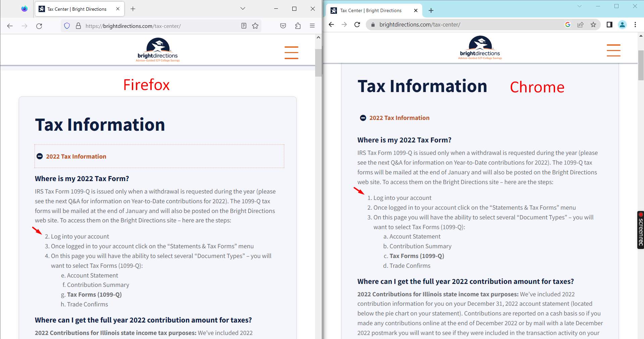This screenshot has height=339, width=644.
Task: Open Firefox extensions puzzle icon
Action: click(x=298, y=26)
